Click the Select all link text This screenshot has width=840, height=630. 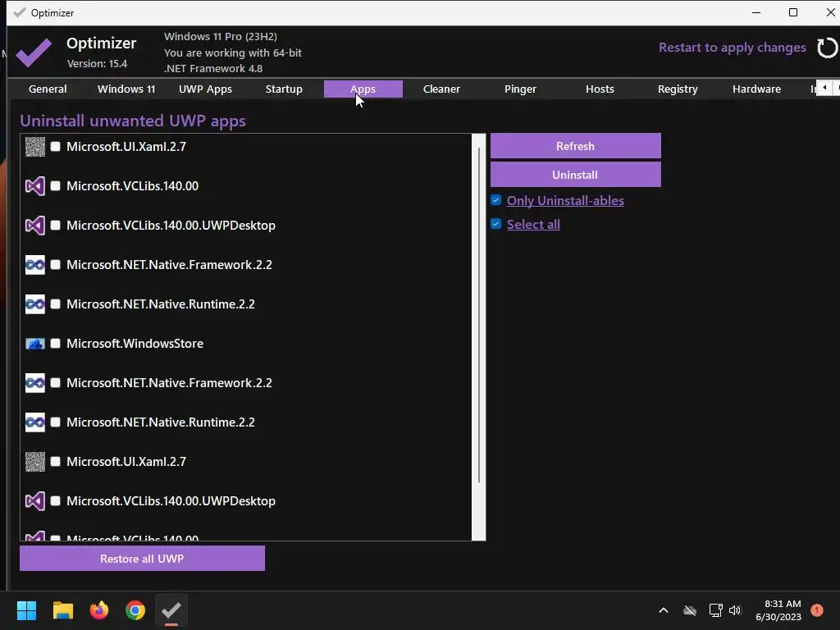point(533,225)
